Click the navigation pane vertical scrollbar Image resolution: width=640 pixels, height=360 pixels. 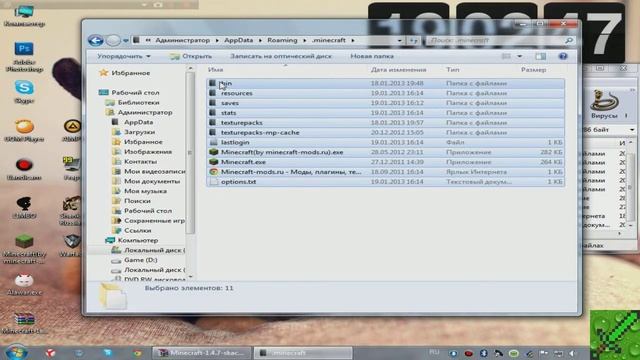[x=190, y=152]
